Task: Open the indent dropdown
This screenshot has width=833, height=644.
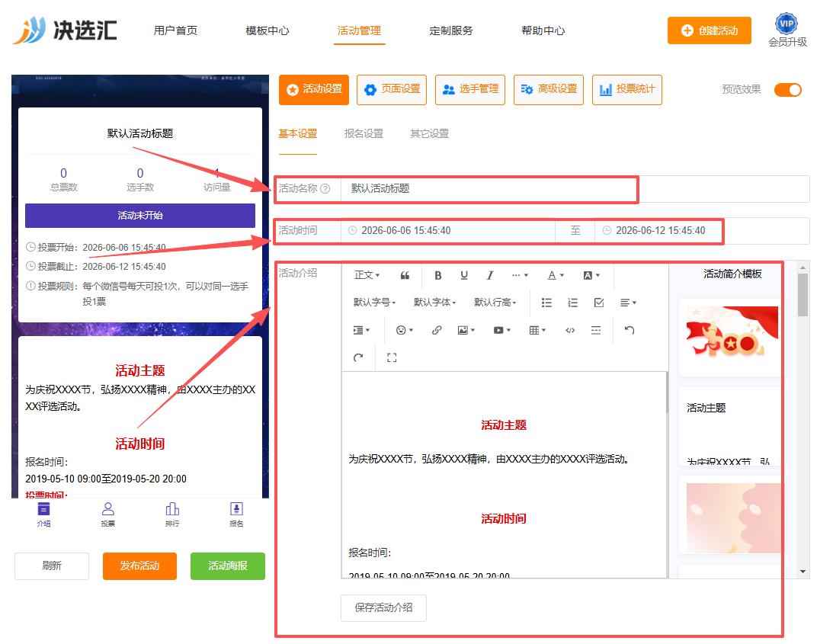Action: [361, 330]
